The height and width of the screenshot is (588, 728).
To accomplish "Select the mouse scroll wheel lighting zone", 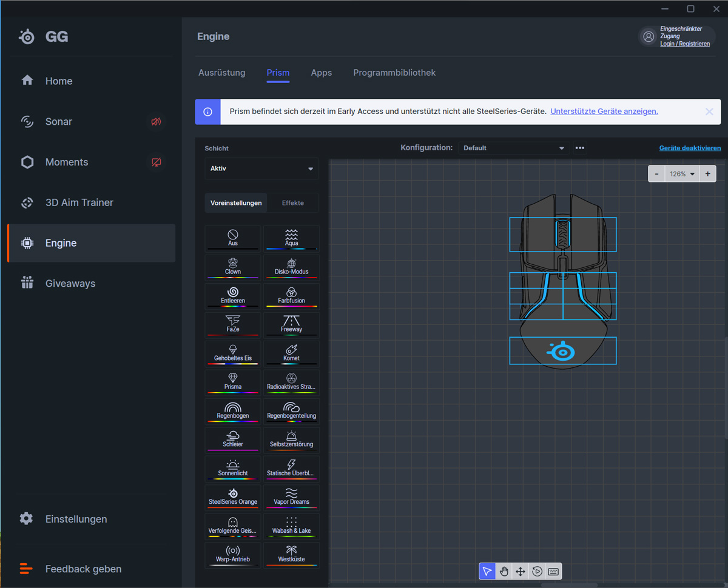I will tap(563, 235).
